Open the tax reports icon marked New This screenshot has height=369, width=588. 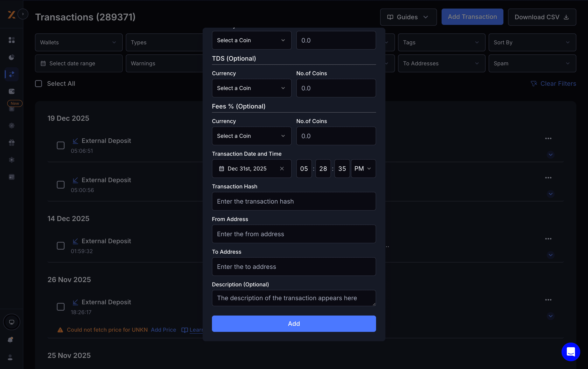[11, 109]
